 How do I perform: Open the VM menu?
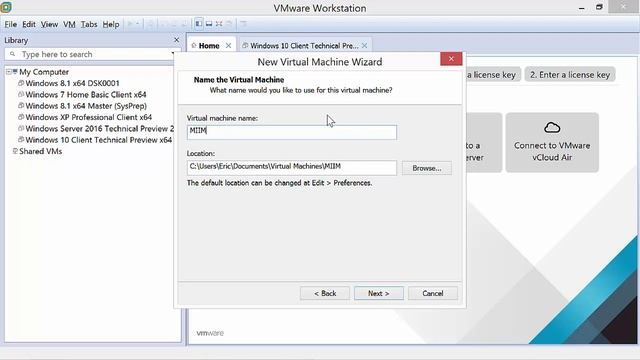click(69, 24)
